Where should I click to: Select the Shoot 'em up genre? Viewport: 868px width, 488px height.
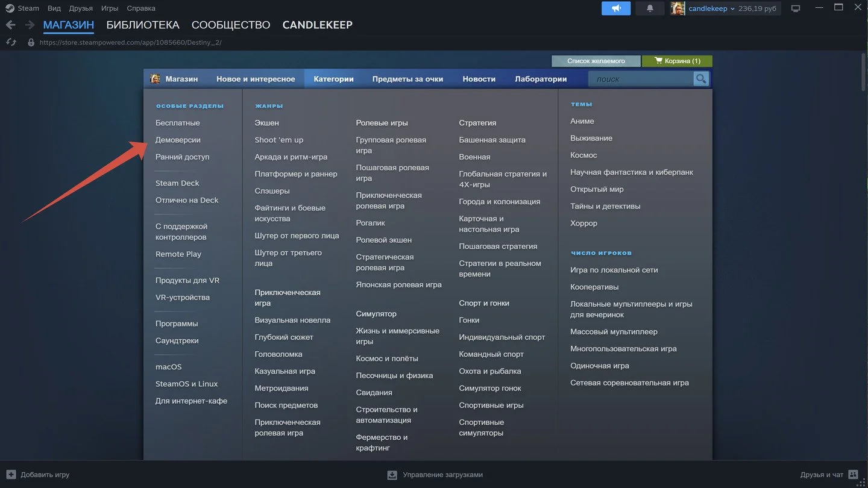click(279, 140)
